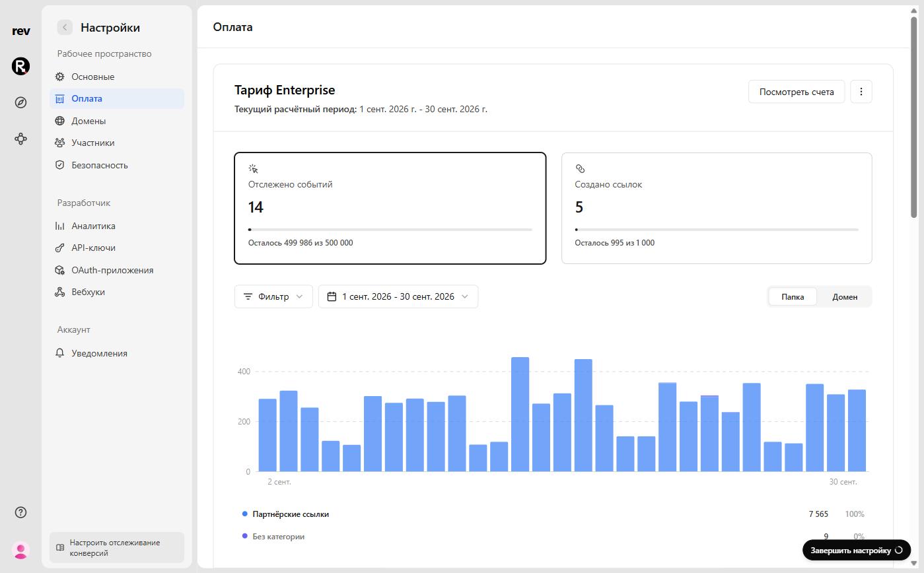The image size is (924, 573).
Task: Open the three-dot menu next to Посмотреть счета
Action: [861, 92]
